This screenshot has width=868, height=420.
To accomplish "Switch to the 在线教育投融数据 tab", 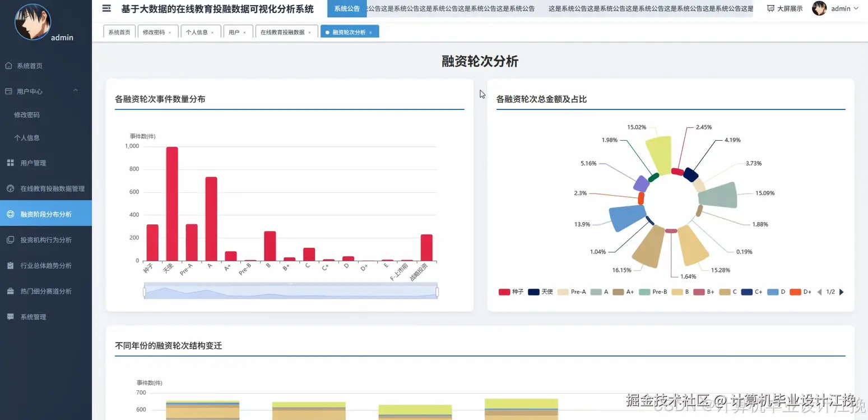I will tap(286, 32).
